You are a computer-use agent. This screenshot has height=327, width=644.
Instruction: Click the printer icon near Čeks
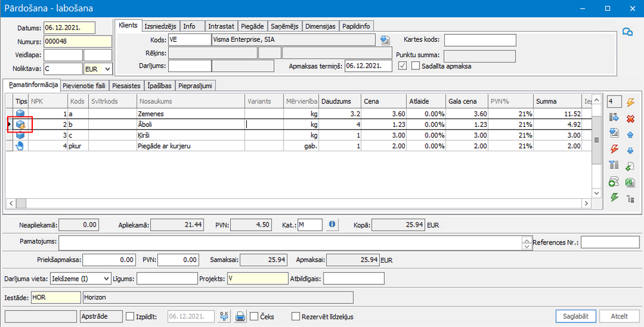[240, 316]
